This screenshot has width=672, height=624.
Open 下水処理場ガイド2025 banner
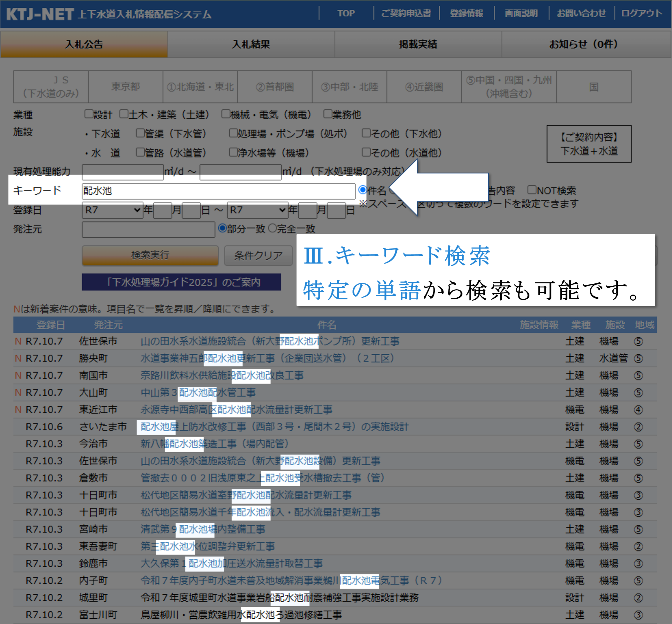tap(181, 282)
